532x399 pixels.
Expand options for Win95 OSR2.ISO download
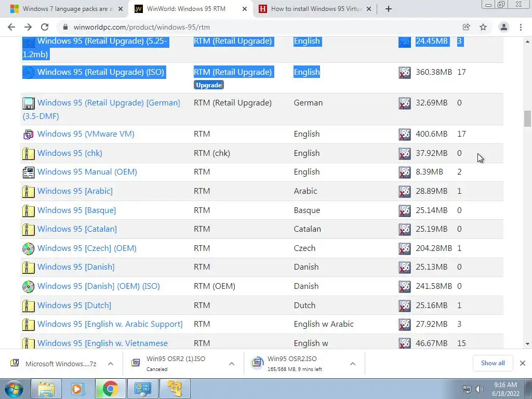tap(353, 364)
